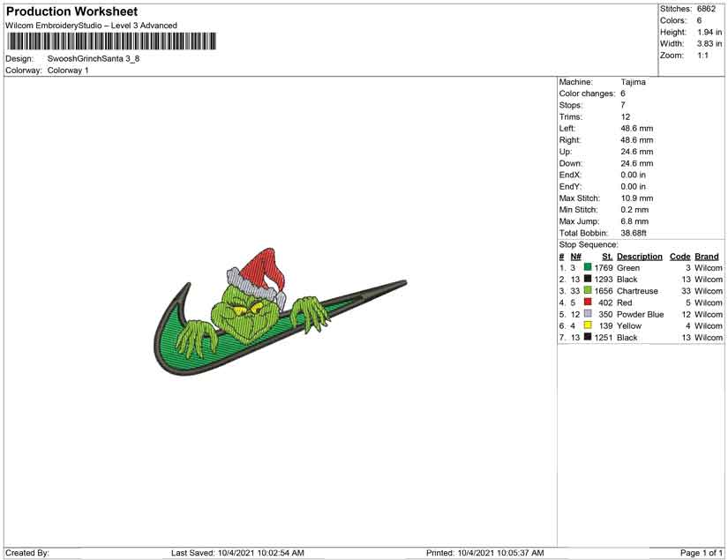Viewport: 728px width, 560px height.
Task: Click the EndY value '0.00 in'
Action: click(634, 186)
